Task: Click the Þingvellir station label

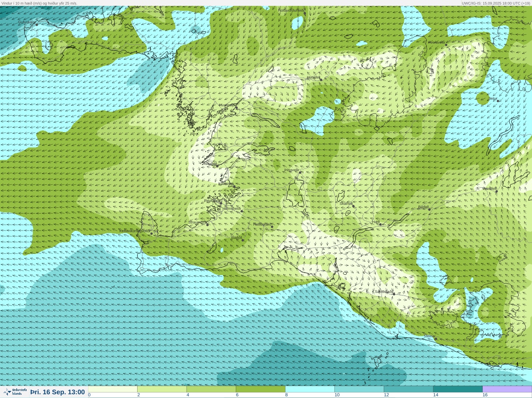Action: coord(292,170)
